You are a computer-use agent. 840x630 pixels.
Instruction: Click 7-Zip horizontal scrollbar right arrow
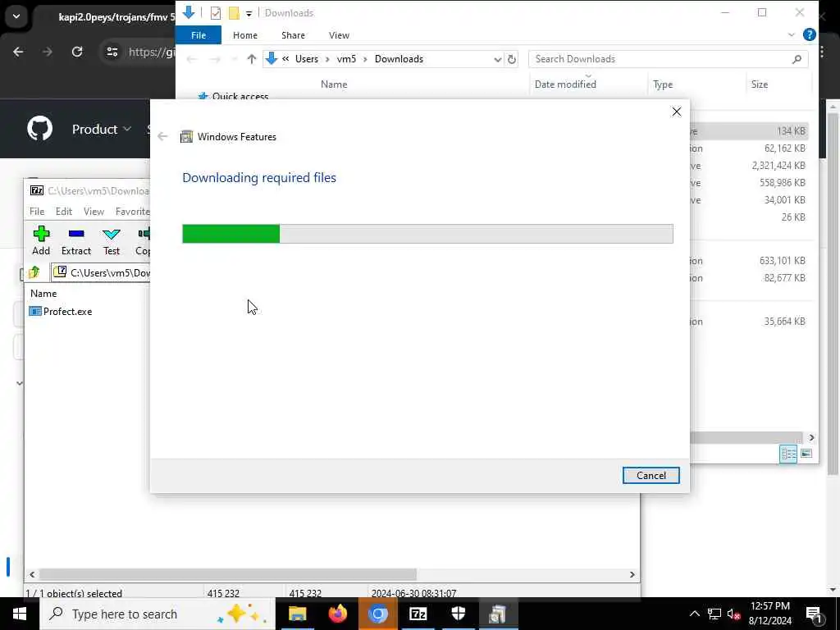(x=632, y=574)
